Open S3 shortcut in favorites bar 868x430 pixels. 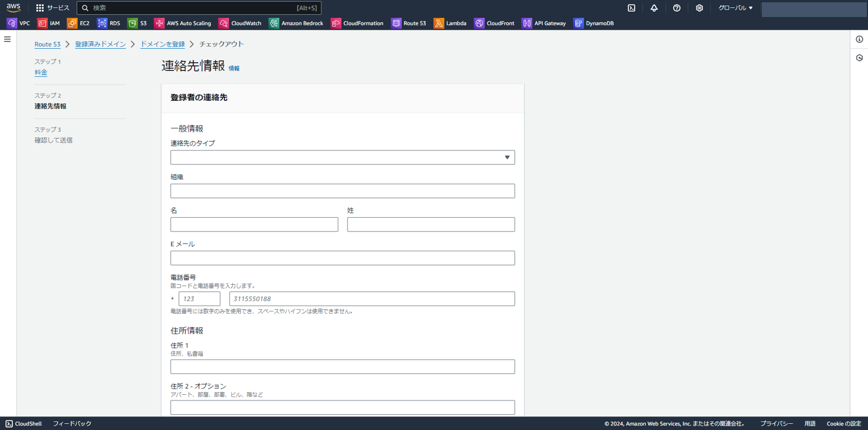click(x=137, y=23)
